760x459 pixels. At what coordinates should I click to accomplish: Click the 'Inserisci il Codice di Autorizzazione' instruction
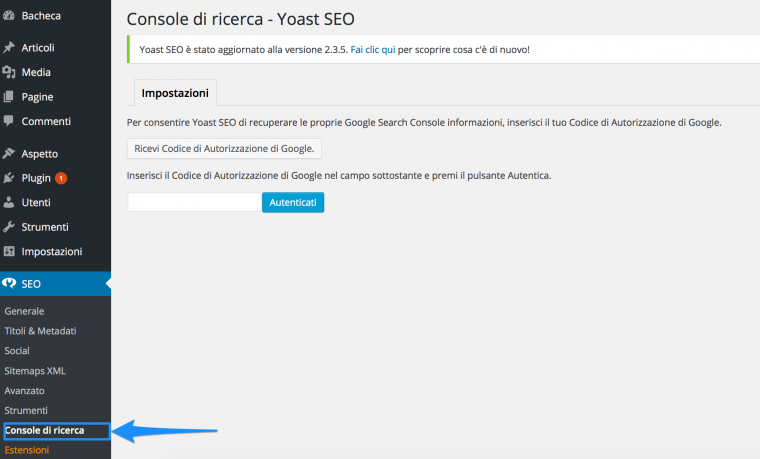(x=339, y=175)
